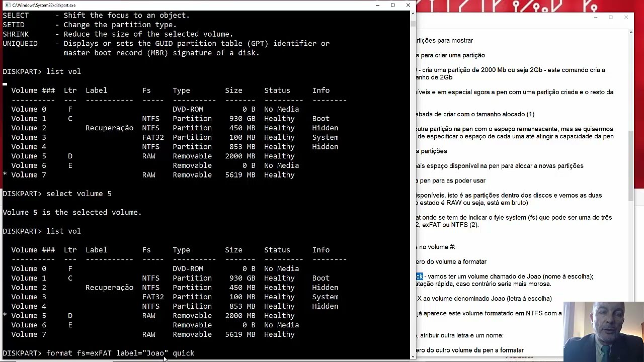Click the webcam video thumbnail of the presenter
Screen dimensions: 644x362
[604, 332]
